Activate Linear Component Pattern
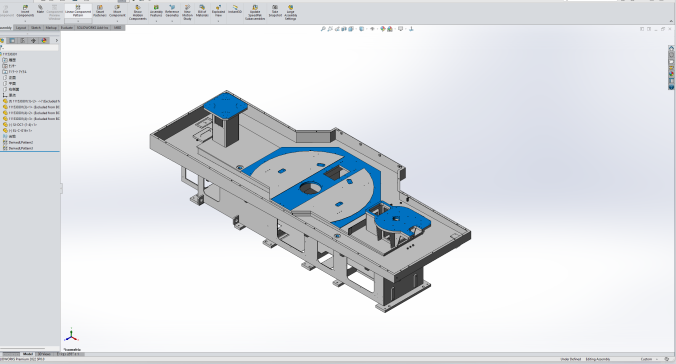Viewport: 676px width, 364px height. (x=78, y=11)
